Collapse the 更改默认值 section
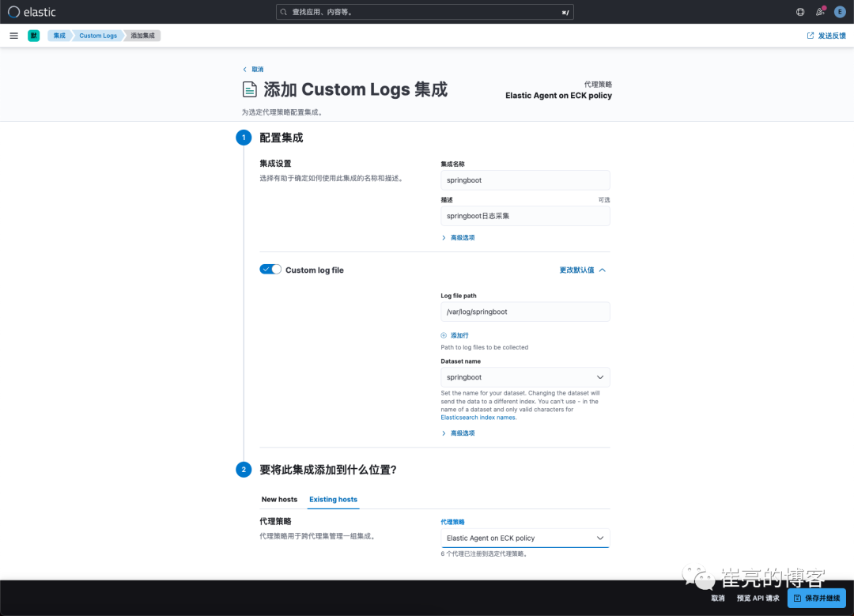The width and height of the screenshot is (854, 616). [582, 270]
